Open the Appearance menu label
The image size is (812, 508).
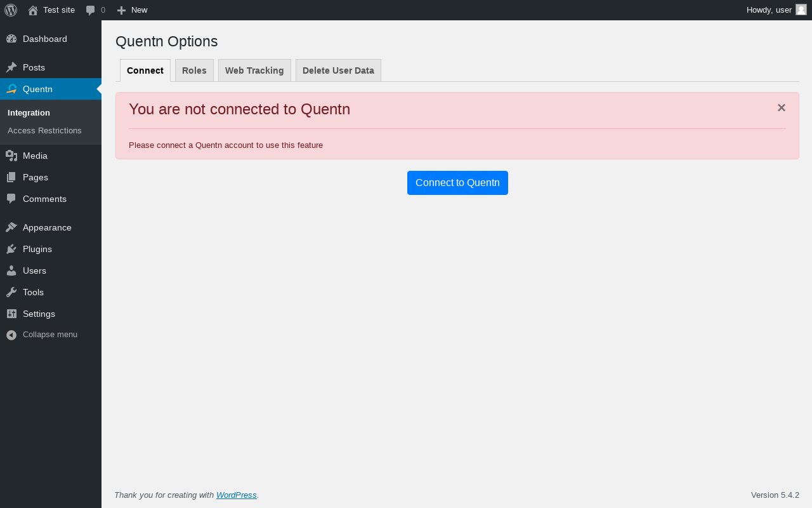tap(47, 227)
